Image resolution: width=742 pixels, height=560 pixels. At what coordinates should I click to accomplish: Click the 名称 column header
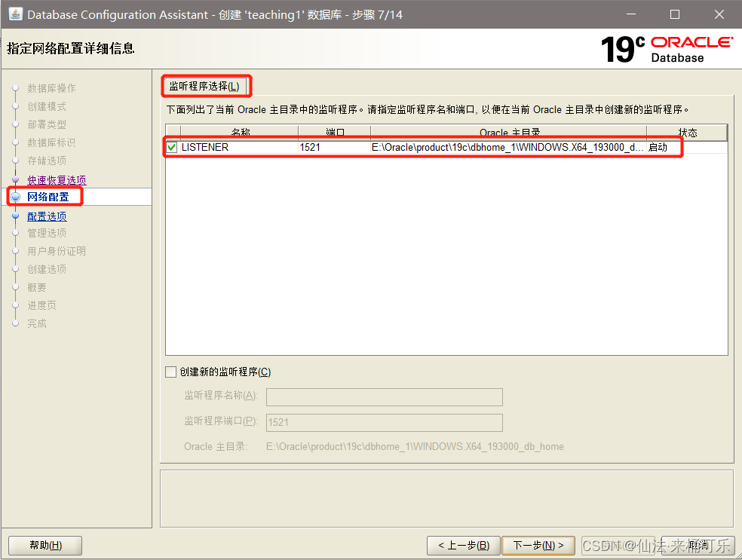tap(240, 133)
